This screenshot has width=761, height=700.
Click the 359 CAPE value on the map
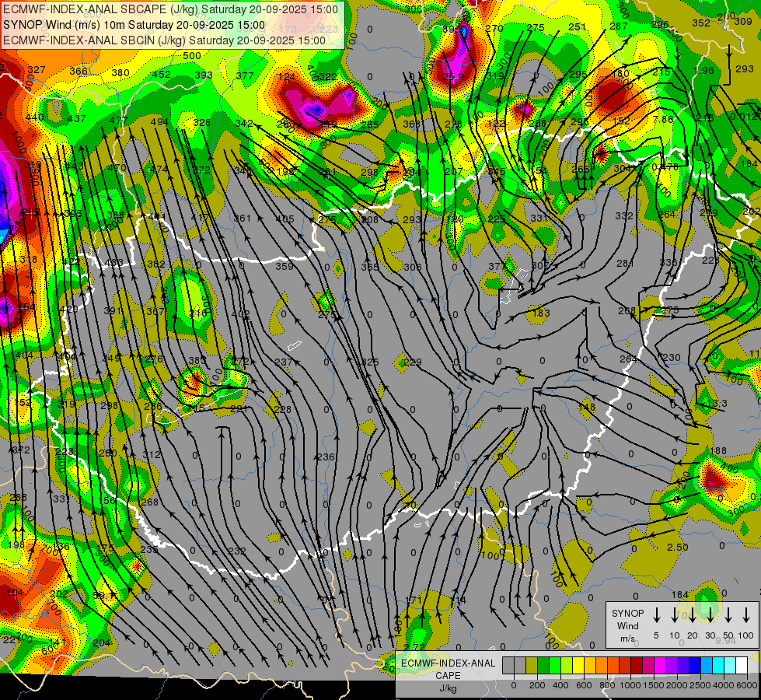[285, 266]
